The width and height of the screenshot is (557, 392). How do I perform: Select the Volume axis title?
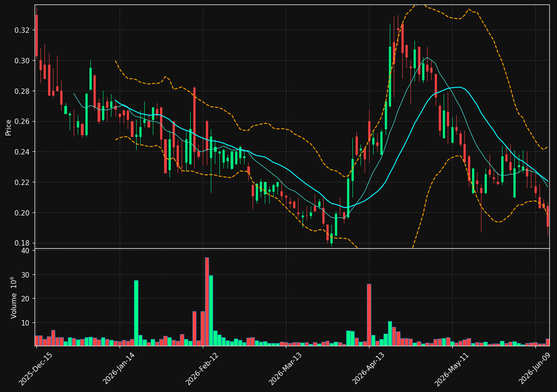(13, 297)
